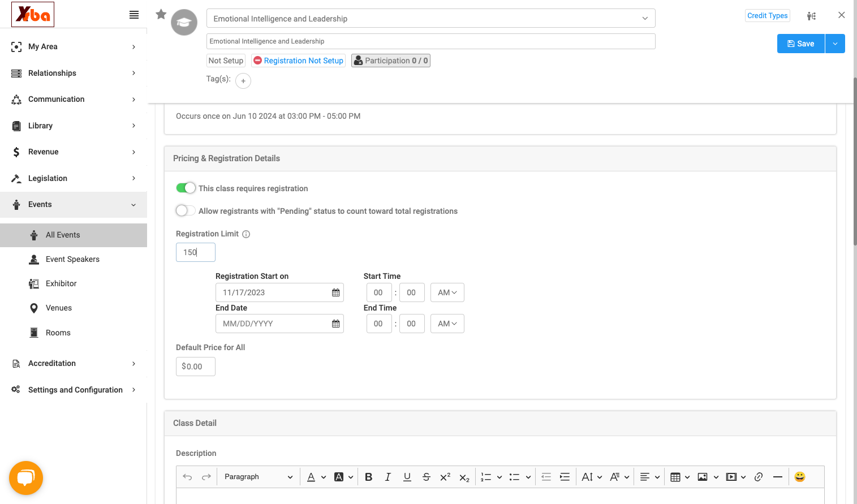Screen dimensions: 857x504
Task: Click the Participation 0 / 0 button
Action: (391, 61)
